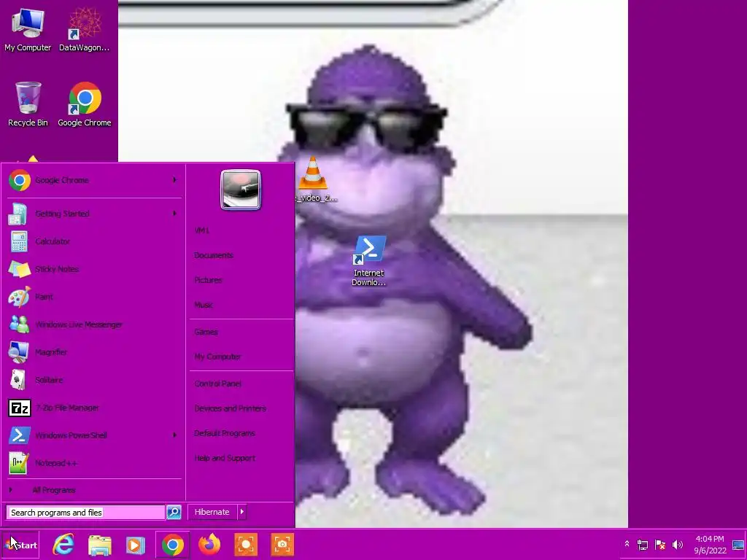Screen dimensions: 747x560
Task: Open the orange screen recorder taskbar icon
Action: (x=246, y=545)
